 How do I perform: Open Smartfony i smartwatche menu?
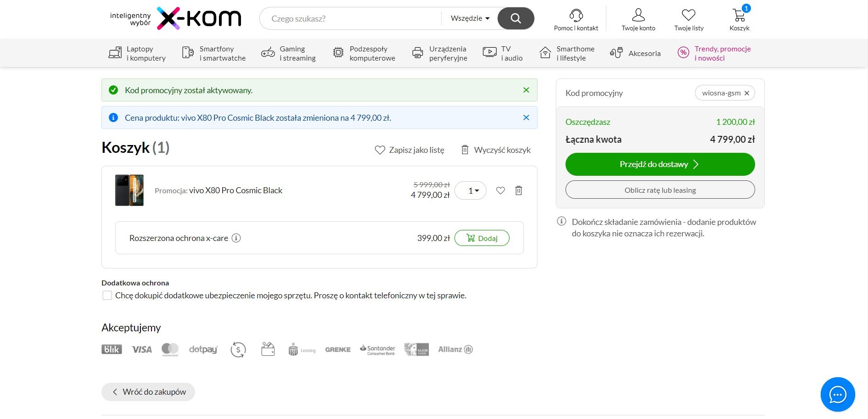point(213,53)
